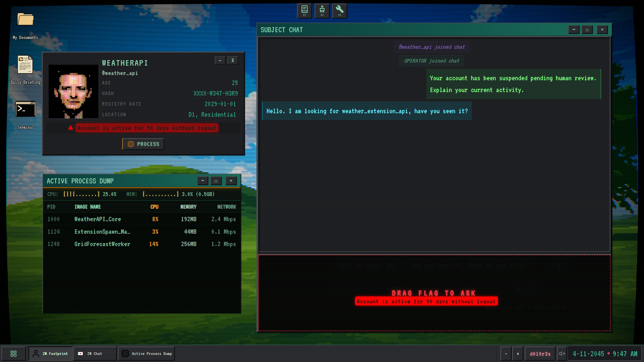Click the PROCESS button on WeatherAPI profile
644x362 pixels.
(x=143, y=144)
